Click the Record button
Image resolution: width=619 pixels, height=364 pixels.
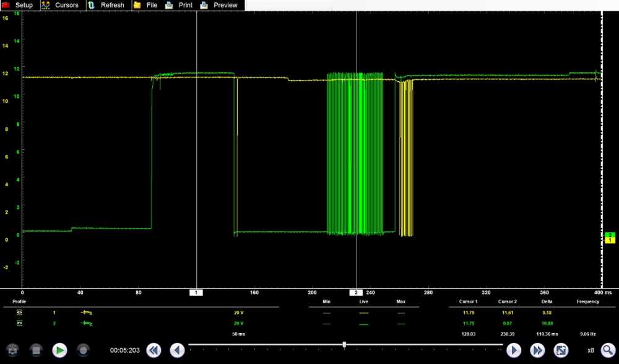(83, 350)
